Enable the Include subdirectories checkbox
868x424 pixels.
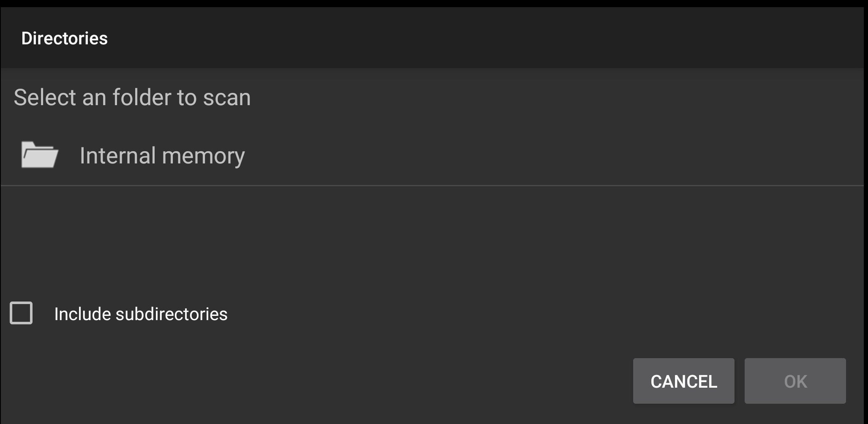[x=21, y=313]
